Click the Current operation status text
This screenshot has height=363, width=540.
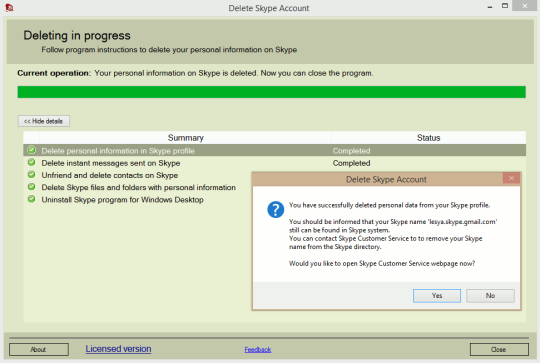(195, 73)
